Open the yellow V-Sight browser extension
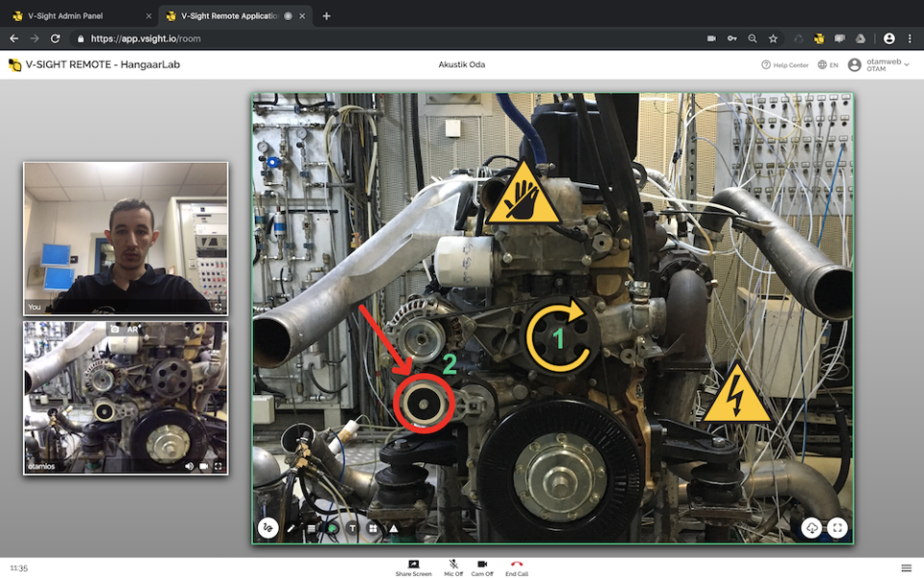 coord(819,39)
